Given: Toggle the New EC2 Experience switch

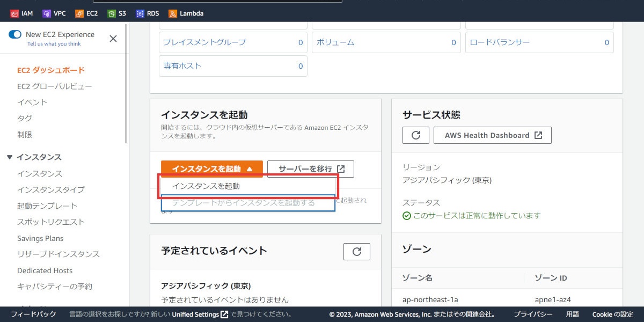Looking at the screenshot, I should [x=15, y=34].
